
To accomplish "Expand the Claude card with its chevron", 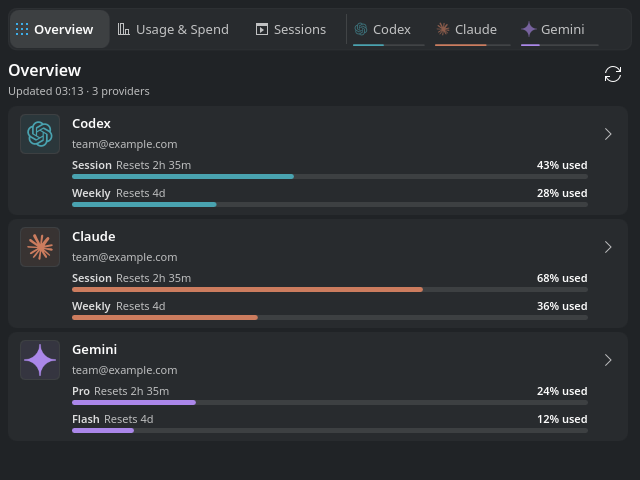I will (x=608, y=247).
